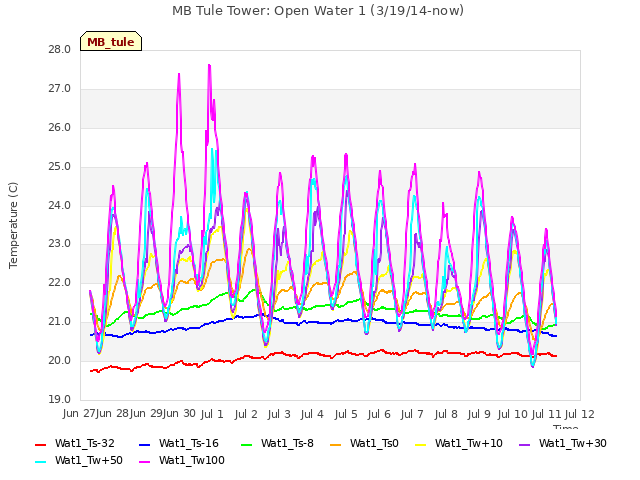Click the Jul 5 x-axis label
This screenshot has width=640, height=480.
pos(346,414)
